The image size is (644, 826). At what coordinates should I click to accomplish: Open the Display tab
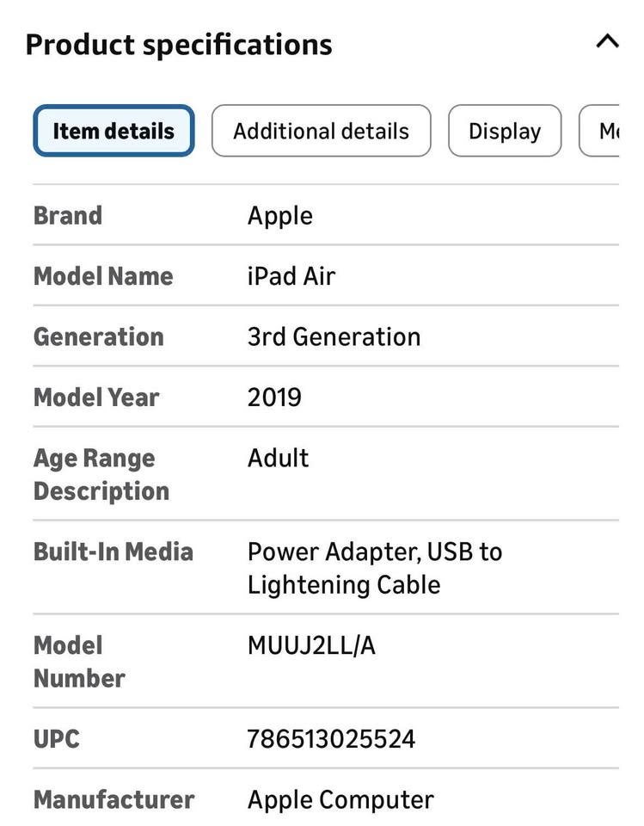[505, 131]
